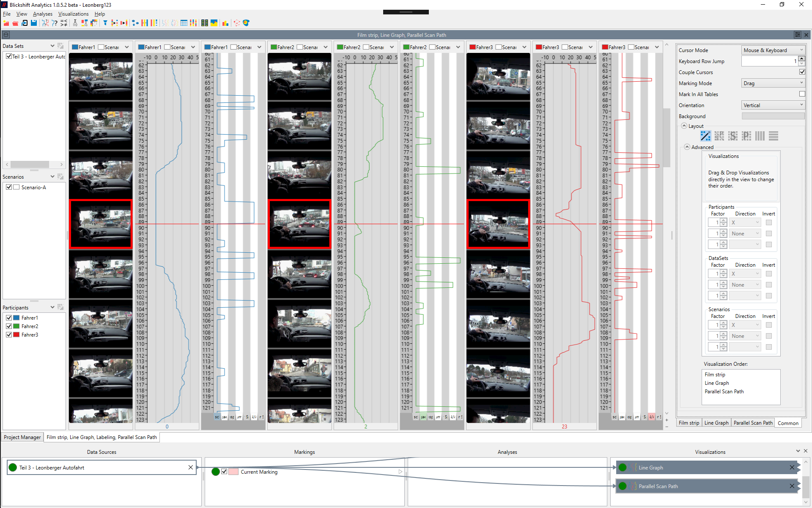Open Cursor Mode dropdown

coord(773,50)
